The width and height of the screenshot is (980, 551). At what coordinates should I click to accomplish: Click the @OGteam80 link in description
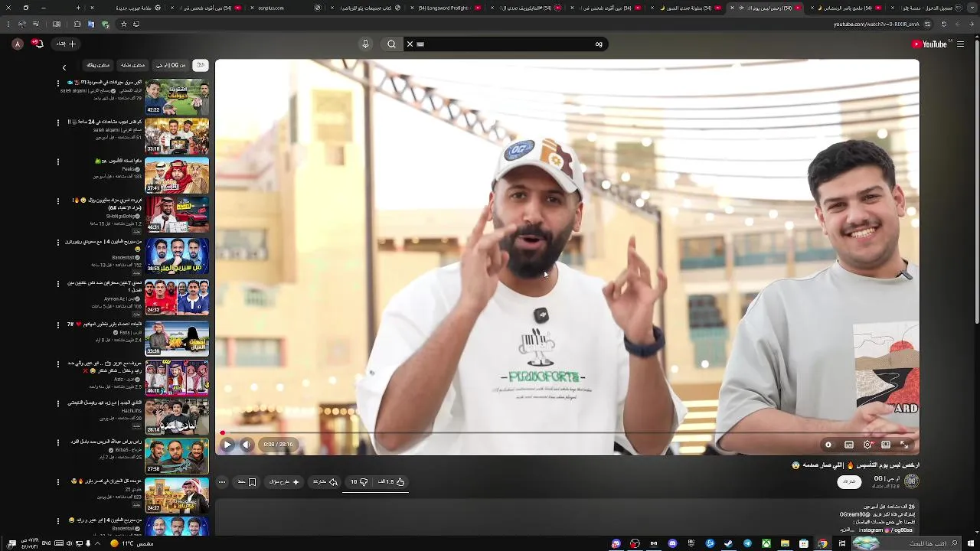click(x=854, y=514)
